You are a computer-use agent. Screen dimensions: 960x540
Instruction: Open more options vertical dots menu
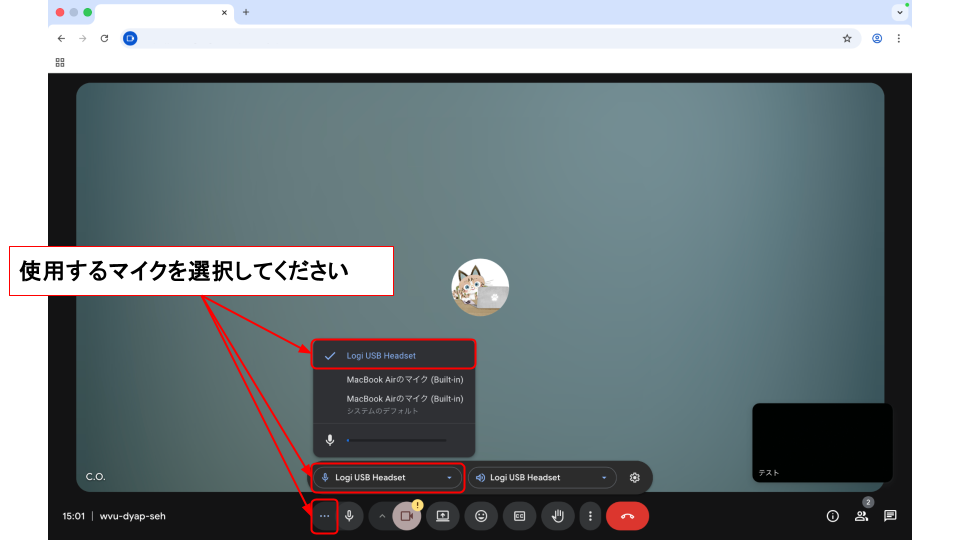tap(590, 516)
